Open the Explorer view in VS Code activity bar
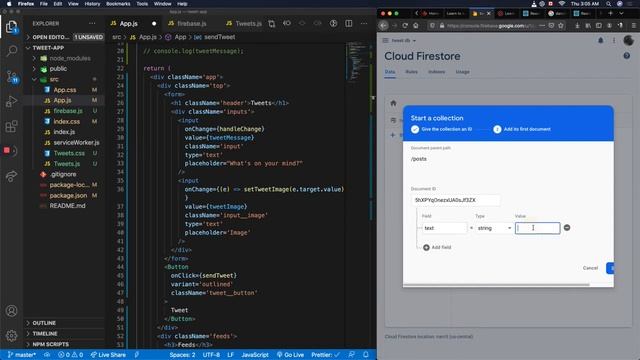The height and width of the screenshot is (360, 640). 11,27
